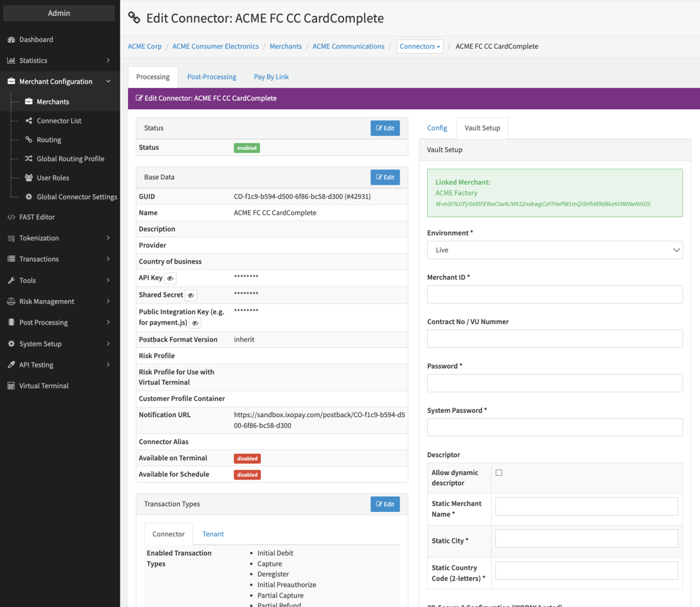Click the Global Routing Profile shuffle icon
Image resolution: width=700 pixels, height=607 pixels.
[29, 159]
